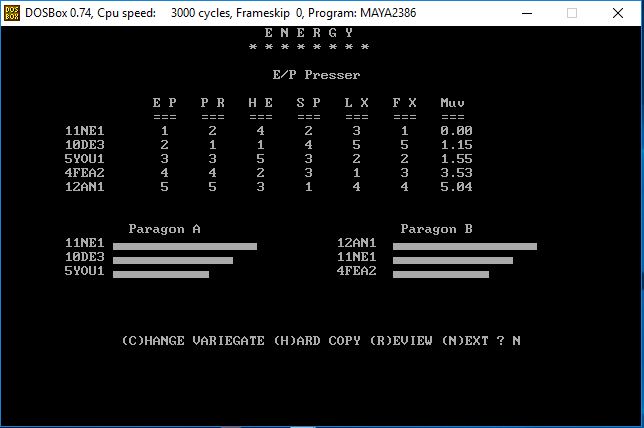The image size is (644, 428).
Task: Click the 11NE1 label under Paragon A
Action: 85,243
